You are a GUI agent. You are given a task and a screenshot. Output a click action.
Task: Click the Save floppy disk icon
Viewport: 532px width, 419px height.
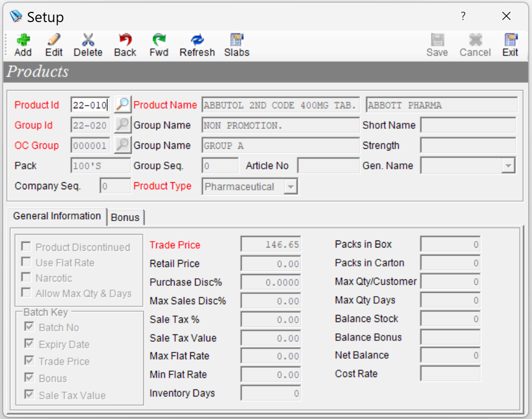point(437,40)
